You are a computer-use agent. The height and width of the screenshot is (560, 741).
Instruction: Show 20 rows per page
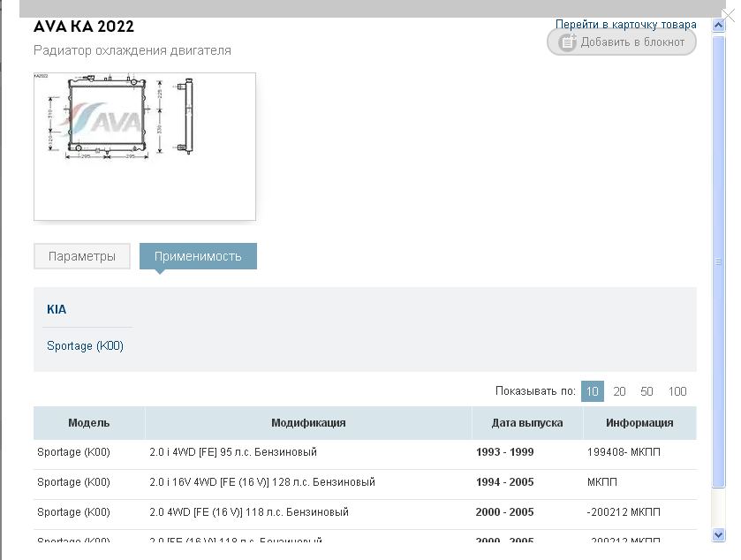click(619, 391)
